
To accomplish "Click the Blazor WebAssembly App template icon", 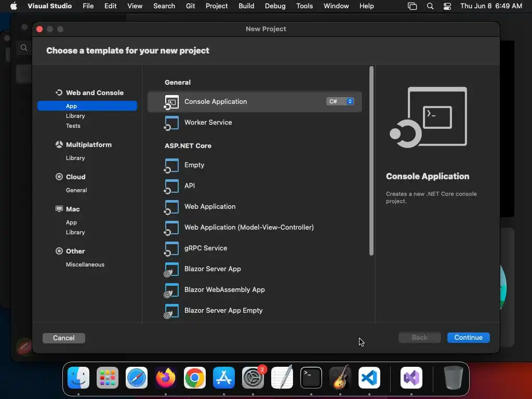I will click(x=171, y=290).
